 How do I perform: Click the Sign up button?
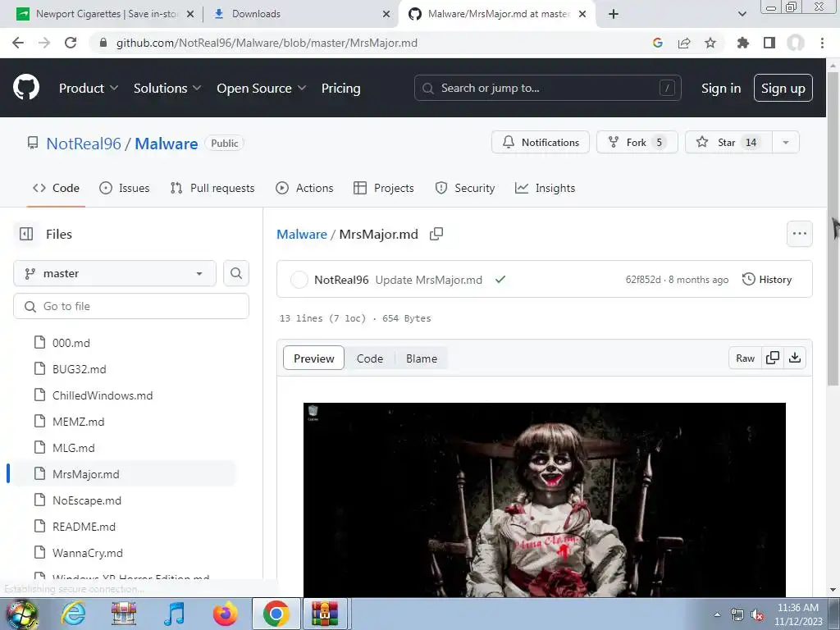(x=783, y=88)
